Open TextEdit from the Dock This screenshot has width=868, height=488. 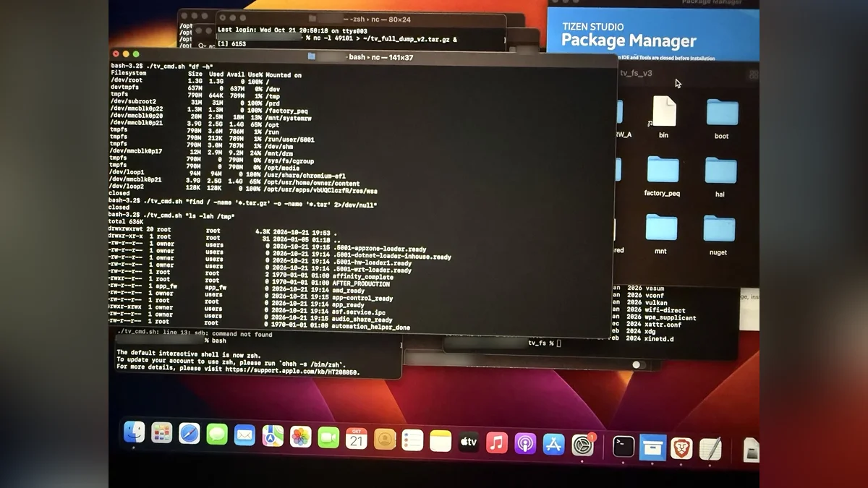click(x=710, y=449)
